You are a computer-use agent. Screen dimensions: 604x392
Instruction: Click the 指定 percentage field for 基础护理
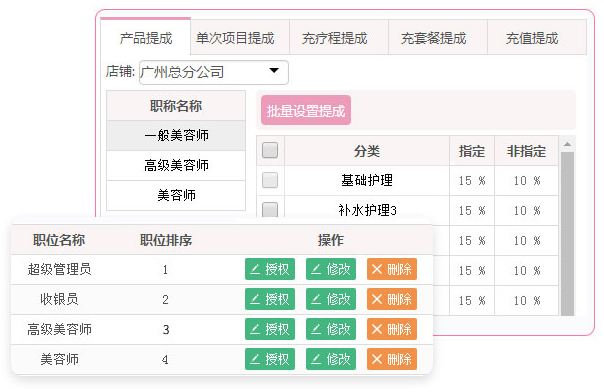point(472,181)
